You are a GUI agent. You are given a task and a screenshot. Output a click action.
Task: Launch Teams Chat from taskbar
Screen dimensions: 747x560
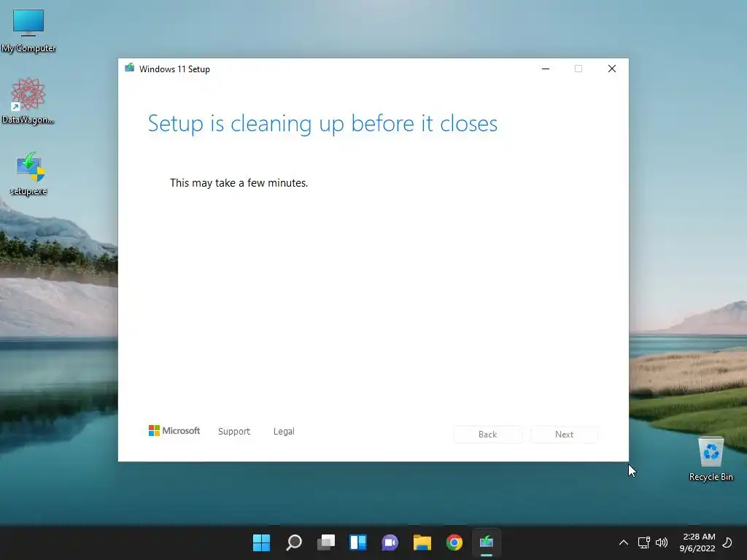click(x=390, y=542)
